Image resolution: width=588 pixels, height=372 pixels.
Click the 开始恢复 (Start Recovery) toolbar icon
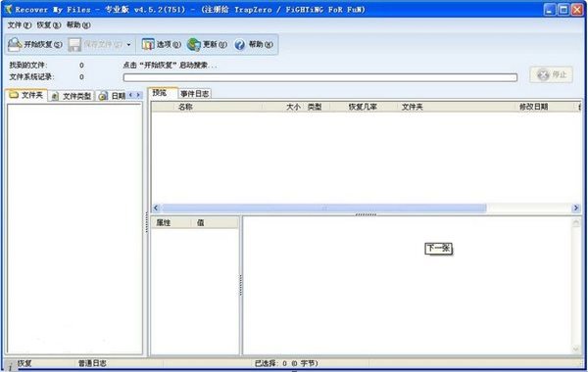tap(15, 45)
